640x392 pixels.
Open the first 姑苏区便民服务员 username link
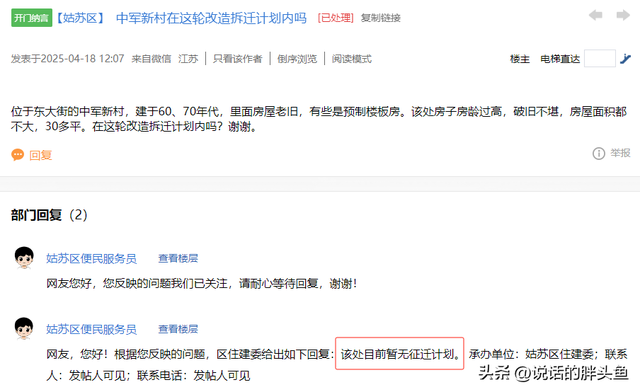[91, 258]
